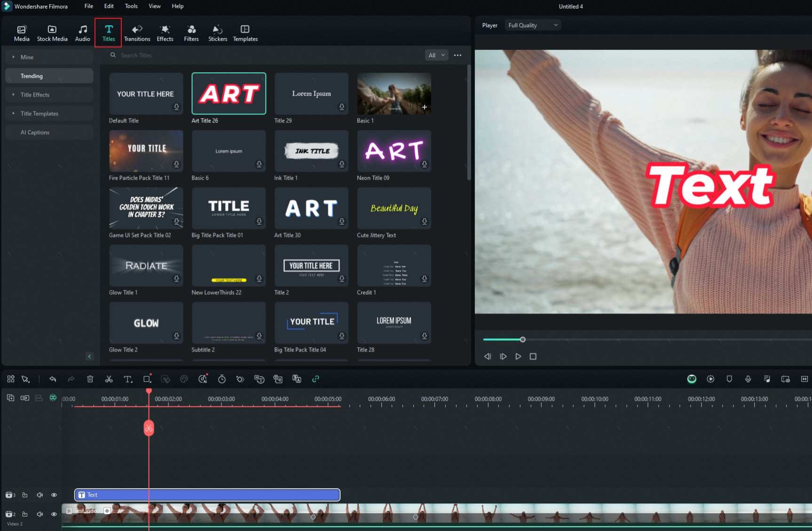Switch to the Transitions tab
812x531 pixels.
[137, 33]
